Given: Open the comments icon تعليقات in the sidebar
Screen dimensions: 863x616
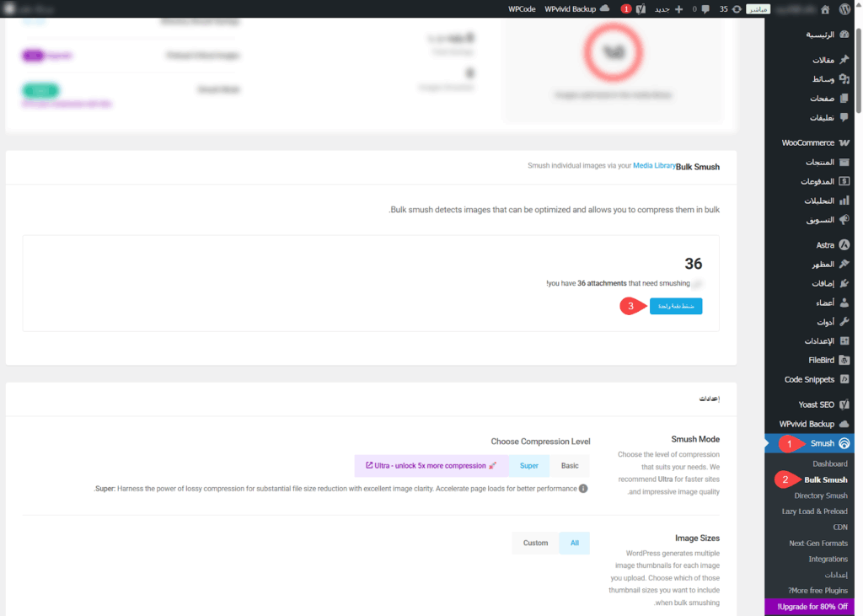Looking at the screenshot, I should [844, 117].
